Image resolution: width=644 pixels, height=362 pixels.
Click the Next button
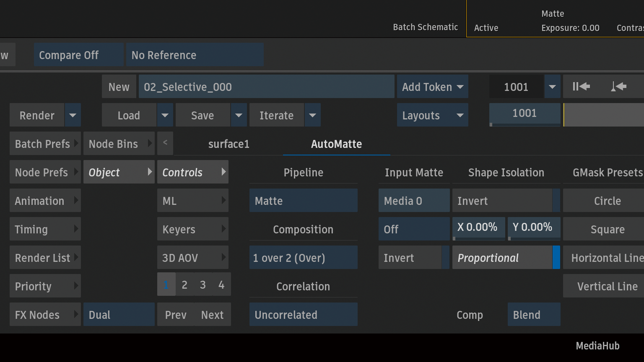click(x=212, y=315)
